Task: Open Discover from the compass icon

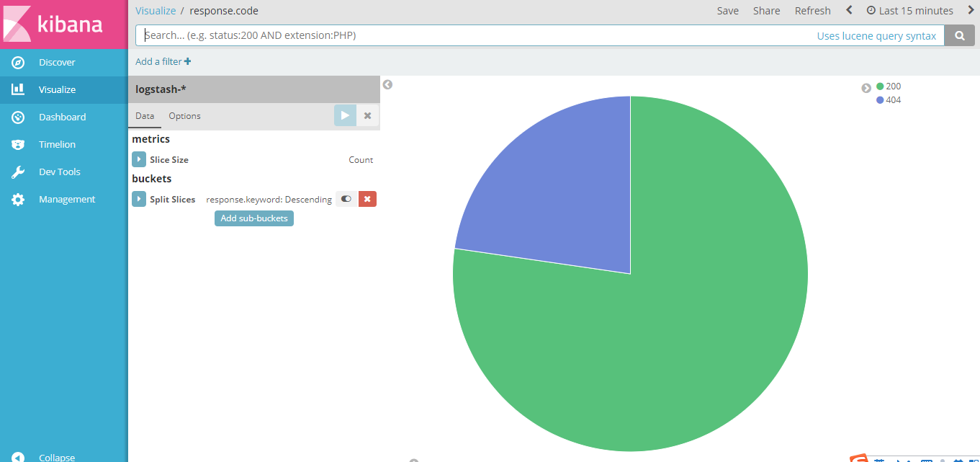Action: tap(19, 63)
